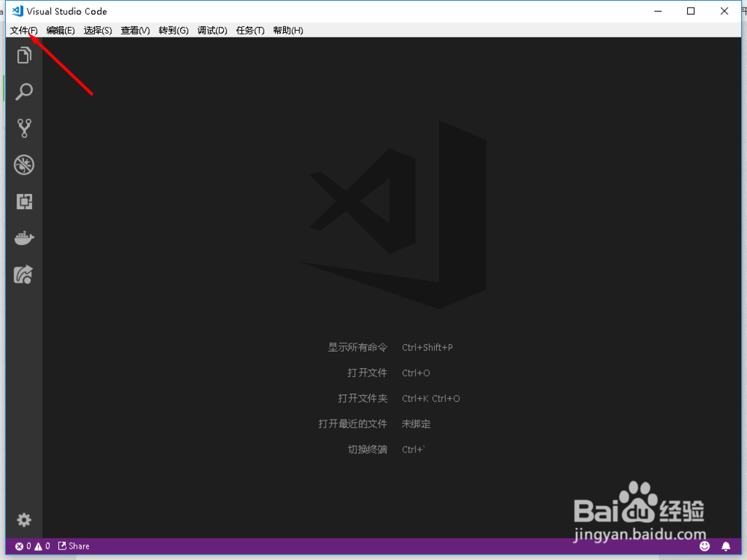This screenshot has height=560, width=747.
Task: Click the 未绑定 keybinding text
Action: [416, 423]
